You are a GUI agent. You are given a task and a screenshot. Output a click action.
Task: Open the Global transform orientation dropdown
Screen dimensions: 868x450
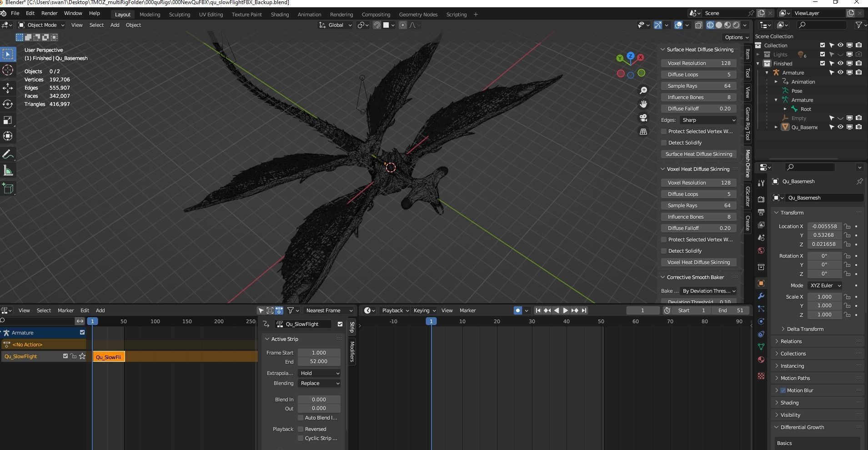[336, 25]
